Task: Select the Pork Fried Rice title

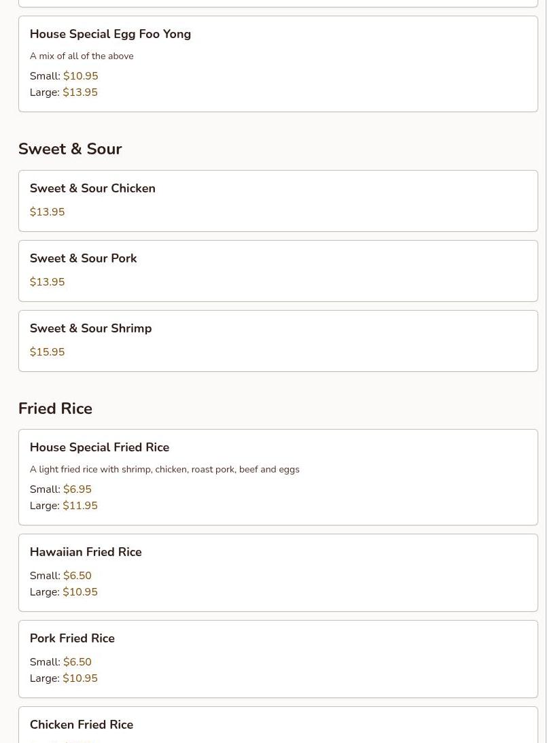Action: tap(72, 638)
